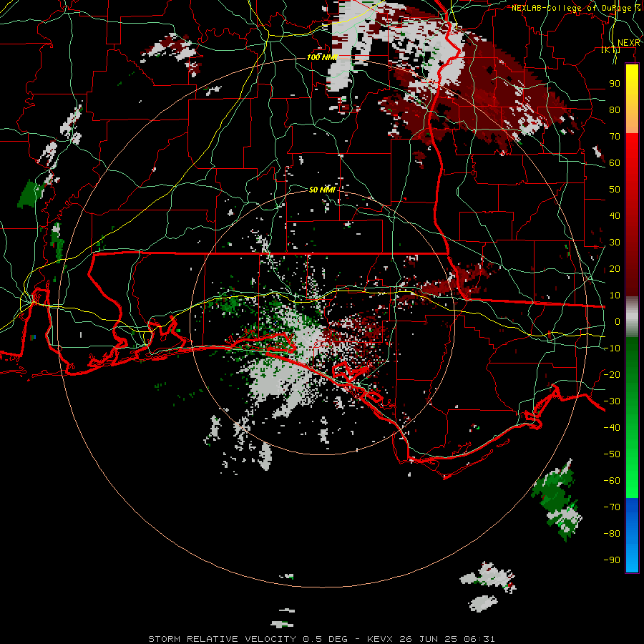Select the 80 value on velocity scale
644x644 pixels.
tap(615, 110)
